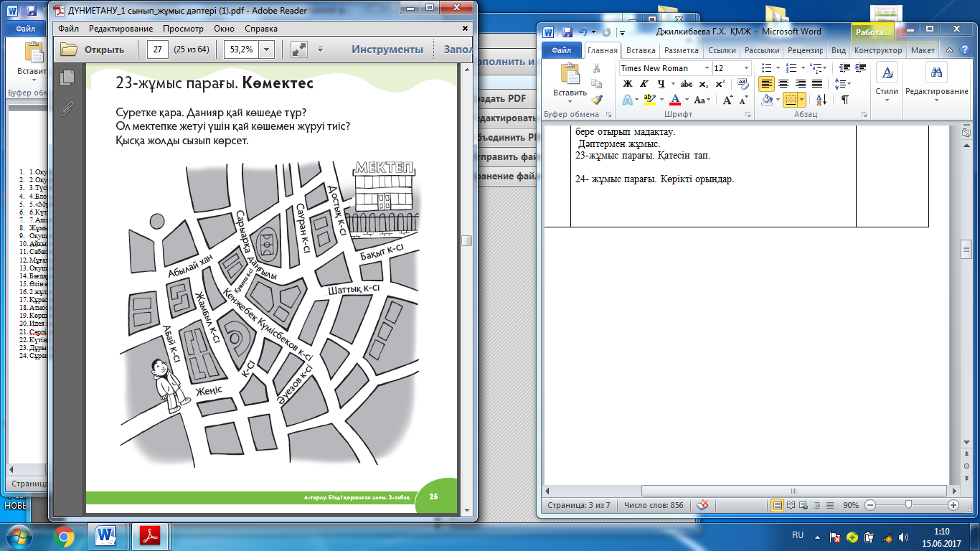
Task: Click the Word zoom slider at the bottom
Action: [911, 505]
